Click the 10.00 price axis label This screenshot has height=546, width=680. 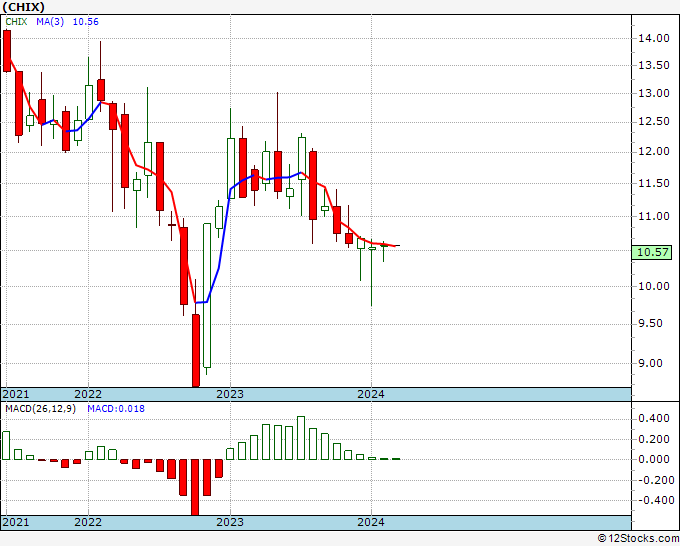[x=654, y=286]
